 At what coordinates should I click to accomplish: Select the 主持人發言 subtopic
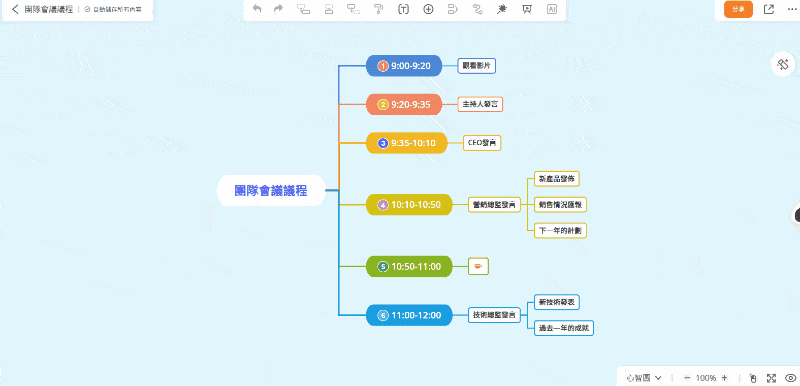(x=480, y=105)
